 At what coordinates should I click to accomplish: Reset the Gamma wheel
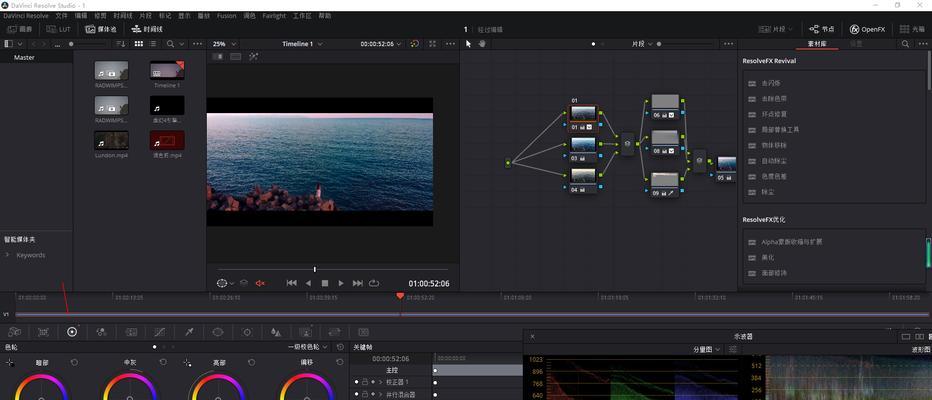[x=163, y=362]
